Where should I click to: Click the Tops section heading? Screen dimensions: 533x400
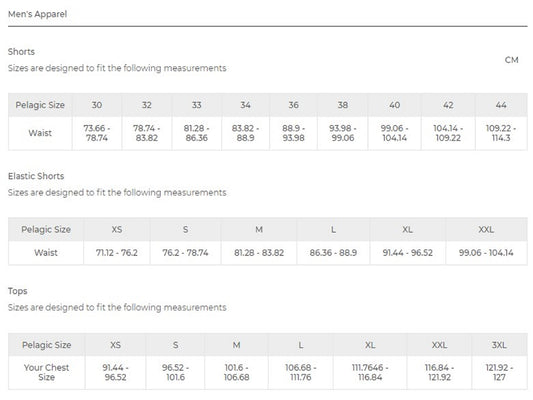tap(18, 291)
